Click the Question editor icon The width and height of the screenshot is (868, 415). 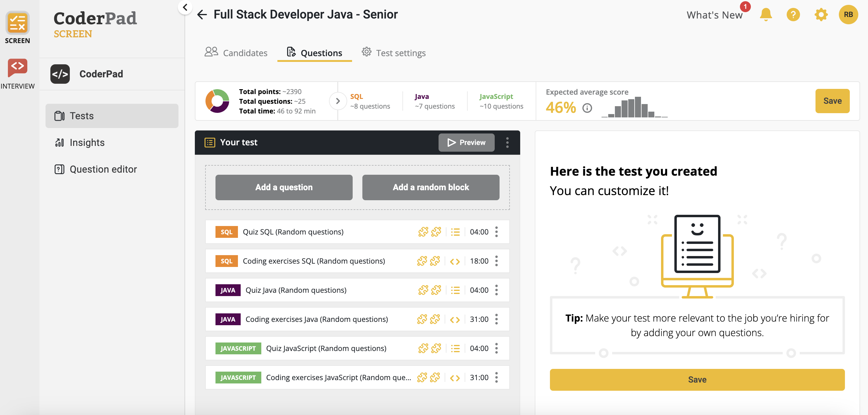[59, 169]
